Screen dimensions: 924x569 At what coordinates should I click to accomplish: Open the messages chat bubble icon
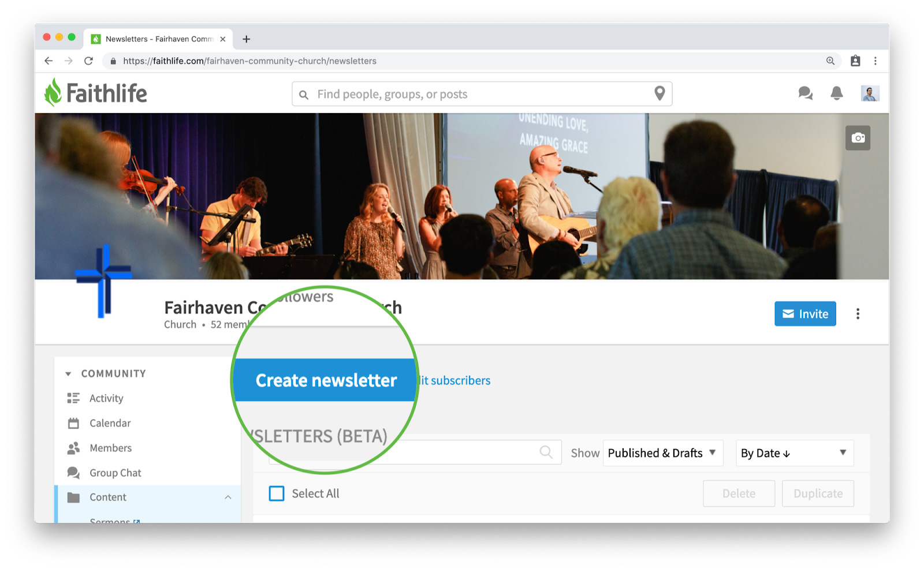point(805,93)
